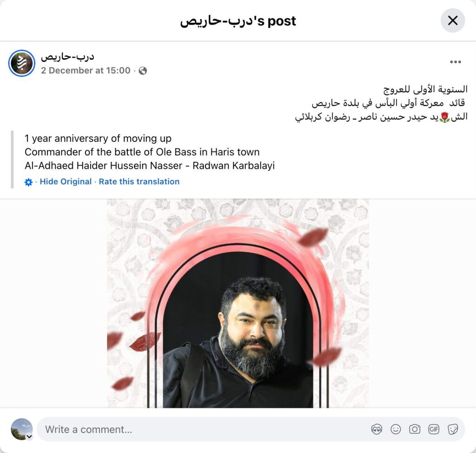Open translation settings gear icon

28,182
